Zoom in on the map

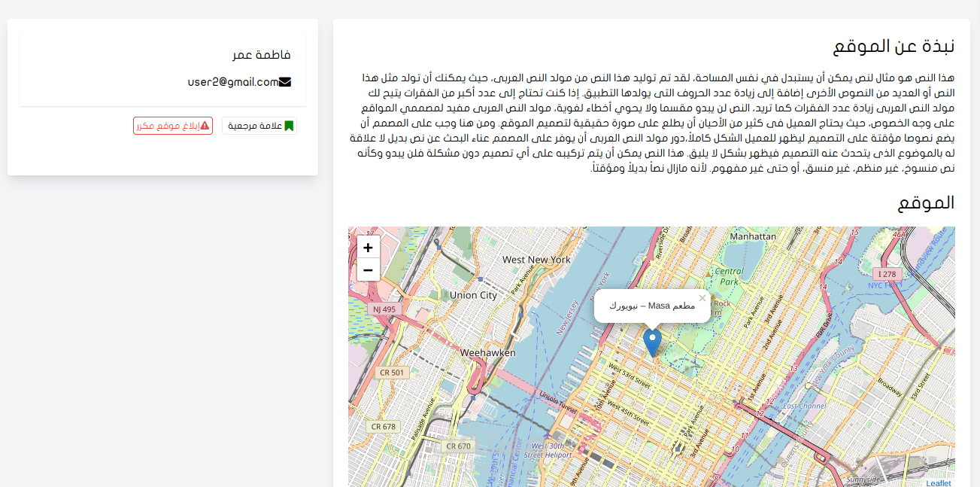(x=368, y=247)
